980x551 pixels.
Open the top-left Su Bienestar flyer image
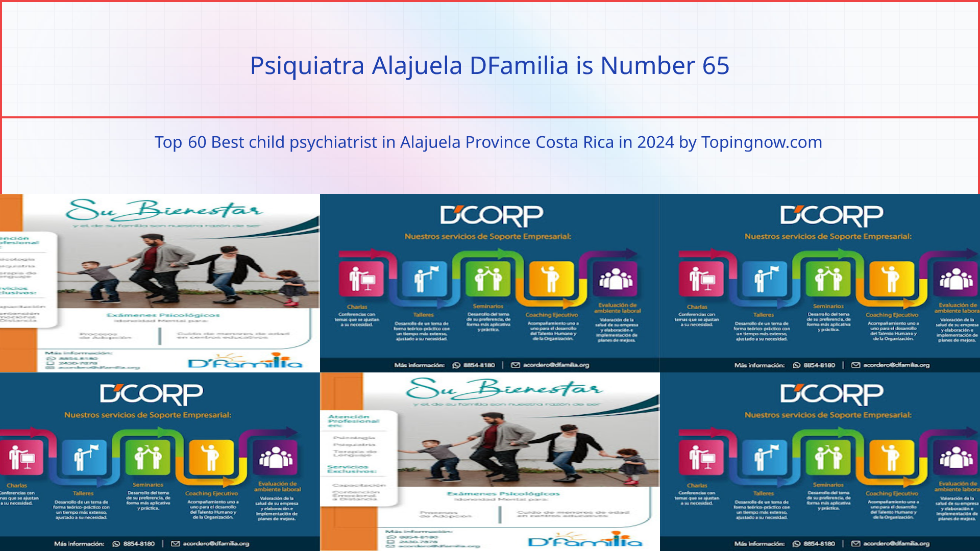160,283
